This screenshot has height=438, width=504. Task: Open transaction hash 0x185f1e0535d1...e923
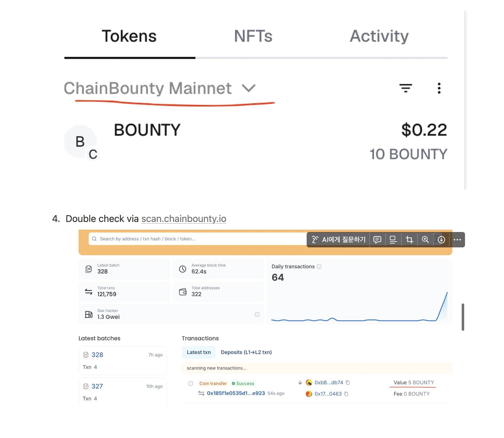click(236, 393)
